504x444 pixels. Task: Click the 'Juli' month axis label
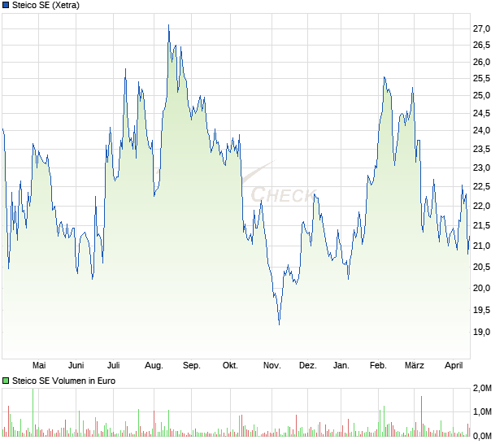(x=114, y=365)
